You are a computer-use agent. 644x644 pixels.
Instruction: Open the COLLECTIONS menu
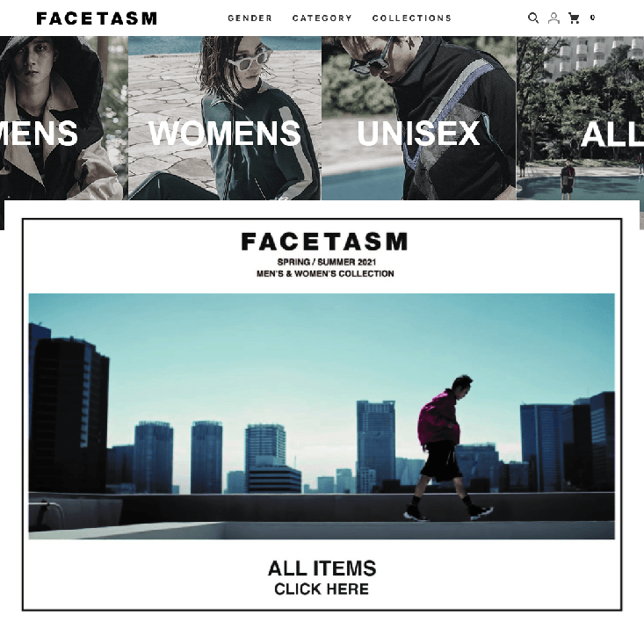(x=411, y=18)
